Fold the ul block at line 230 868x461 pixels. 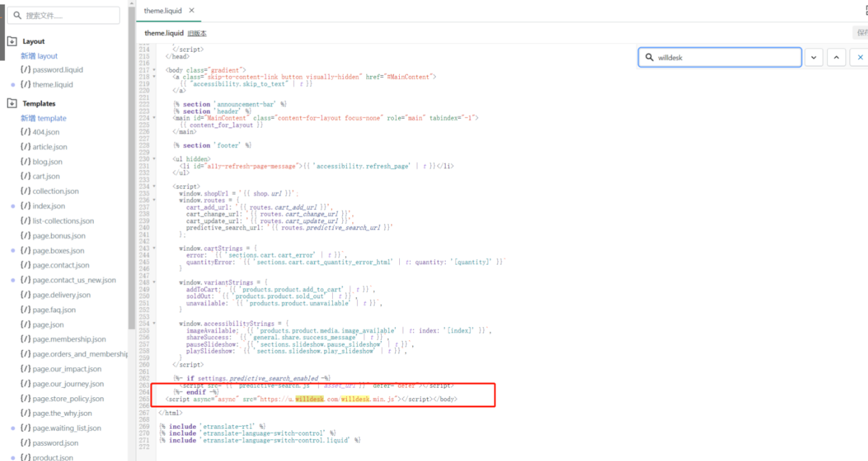click(154, 159)
